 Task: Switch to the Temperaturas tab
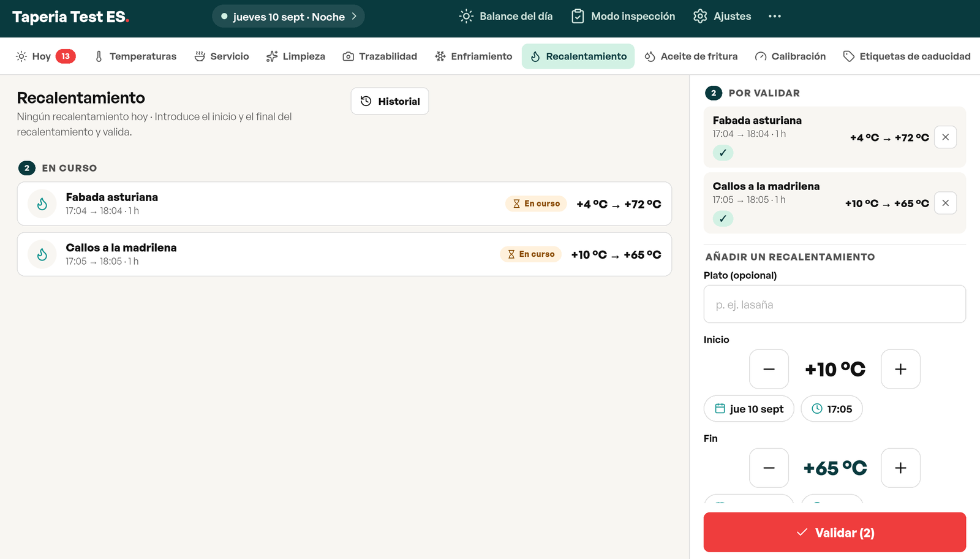135,56
